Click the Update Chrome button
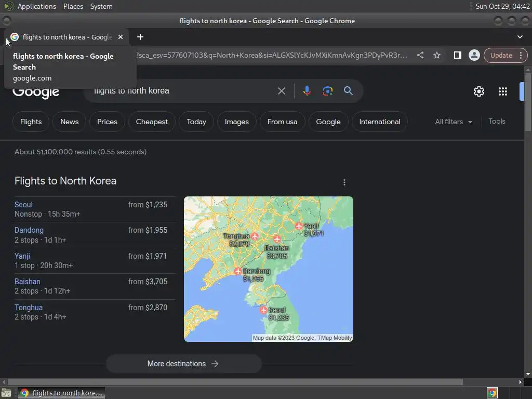This screenshot has width=532, height=399. coord(501,55)
